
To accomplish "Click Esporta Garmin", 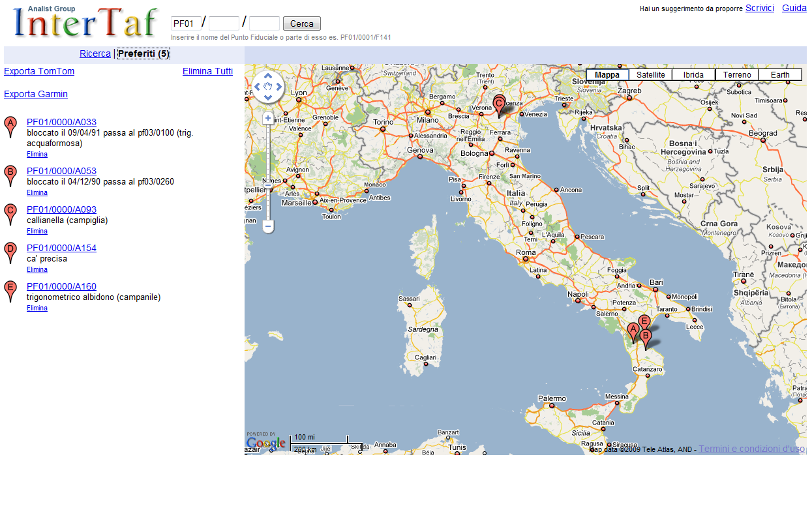I will [36, 94].
